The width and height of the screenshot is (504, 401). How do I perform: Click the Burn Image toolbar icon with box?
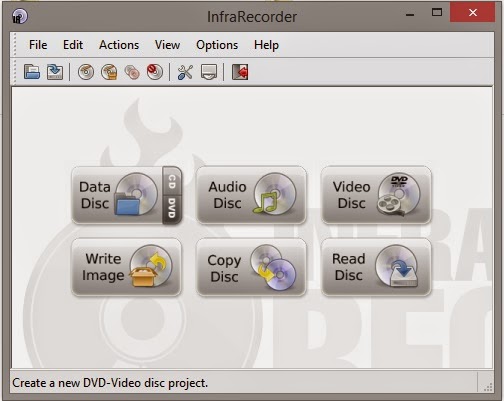click(109, 72)
